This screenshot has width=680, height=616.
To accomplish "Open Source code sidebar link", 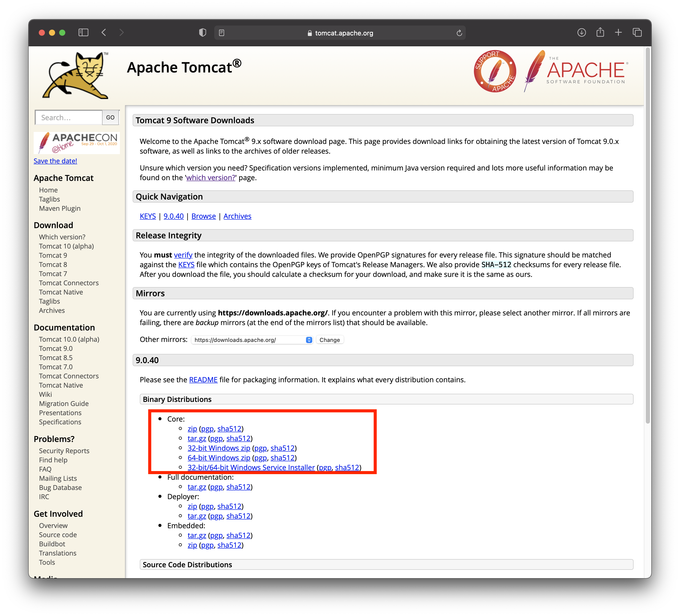I will pyautogui.click(x=58, y=535).
